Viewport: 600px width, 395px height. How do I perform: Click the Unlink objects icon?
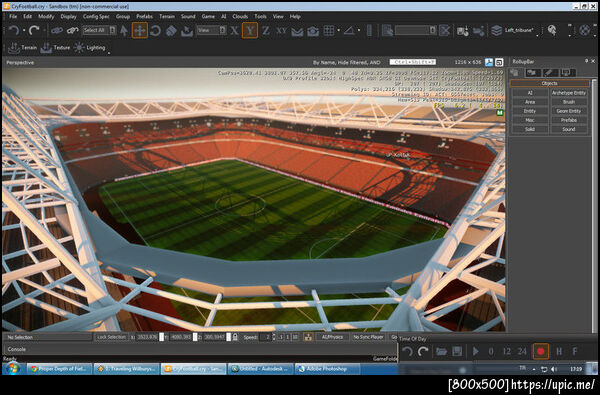(x=72, y=30)
